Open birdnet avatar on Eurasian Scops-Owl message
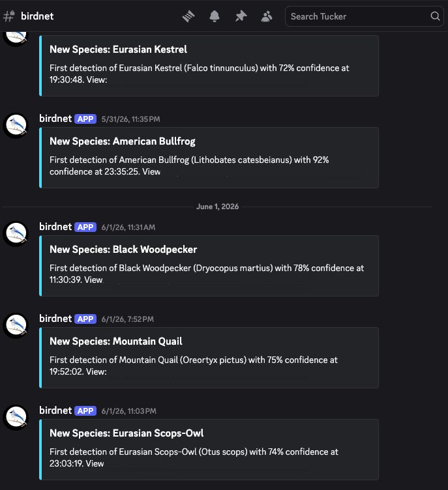The width and height of the screenshot is (448, 490). (16, 418)
